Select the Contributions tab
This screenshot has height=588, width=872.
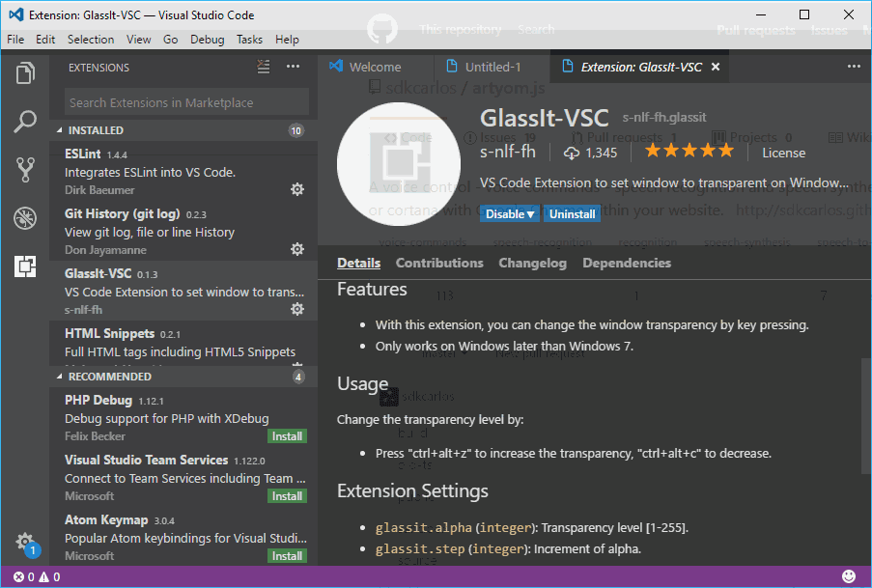[439, 263]
